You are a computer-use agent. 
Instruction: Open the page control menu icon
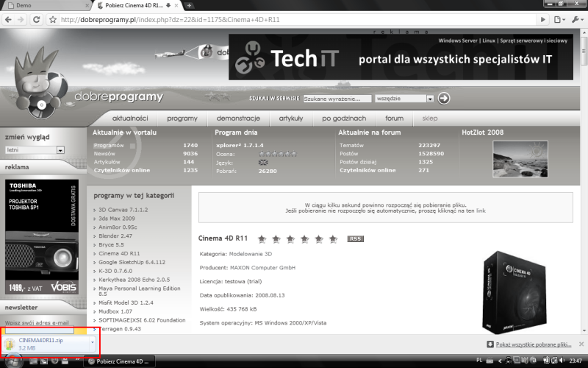[559, 20]
